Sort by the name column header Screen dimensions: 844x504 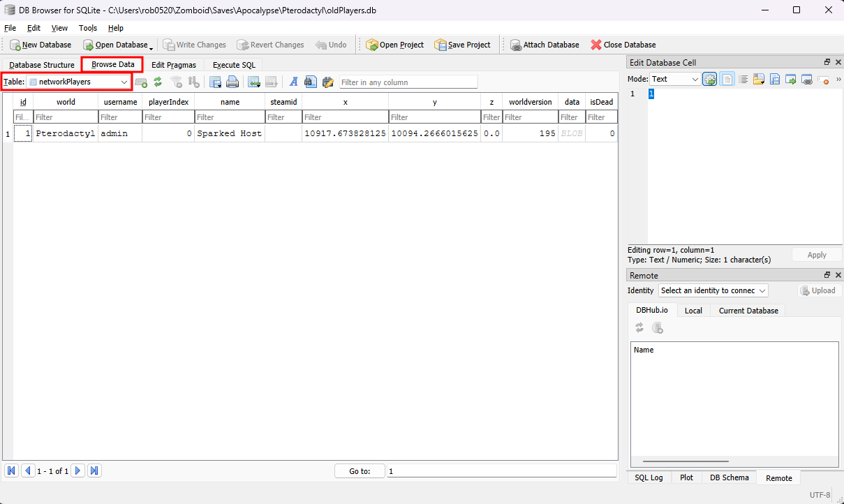point(230,102)
